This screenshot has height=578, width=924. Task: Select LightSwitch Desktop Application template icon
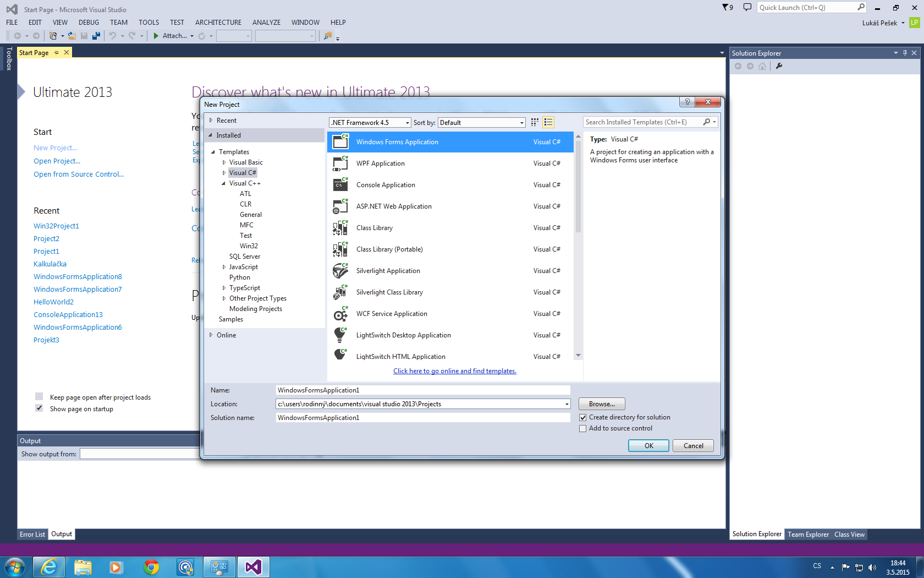[x=340, y=335]
